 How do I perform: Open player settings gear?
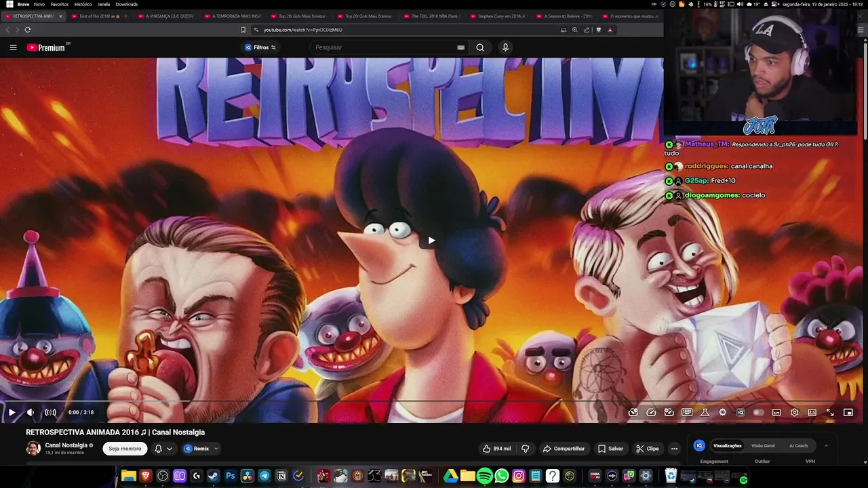coord(794,412)
